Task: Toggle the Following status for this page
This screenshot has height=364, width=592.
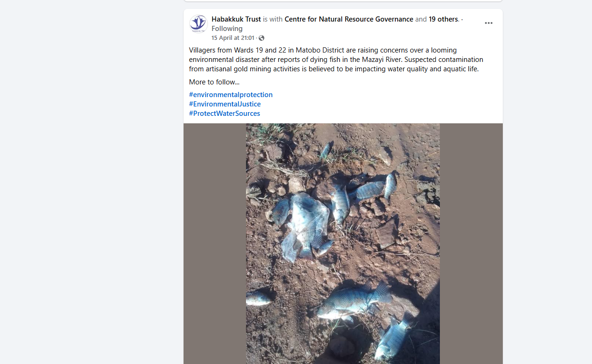Action: point(227,29)
